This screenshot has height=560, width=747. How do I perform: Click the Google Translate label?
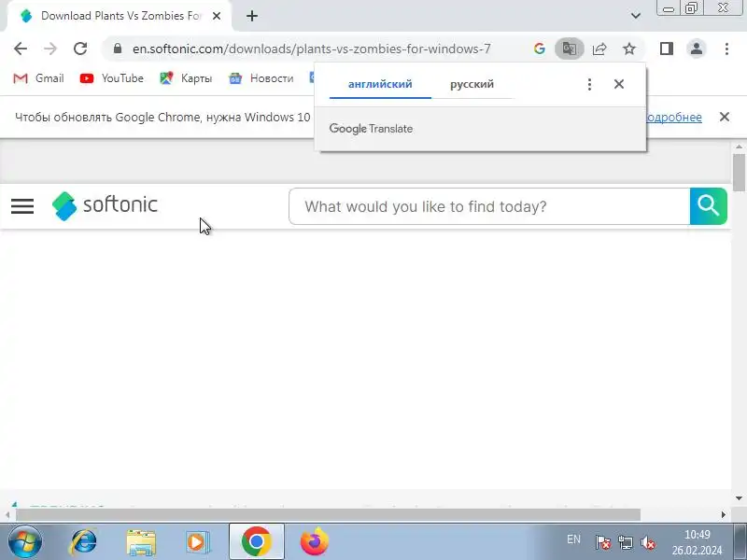coord(371,129)
